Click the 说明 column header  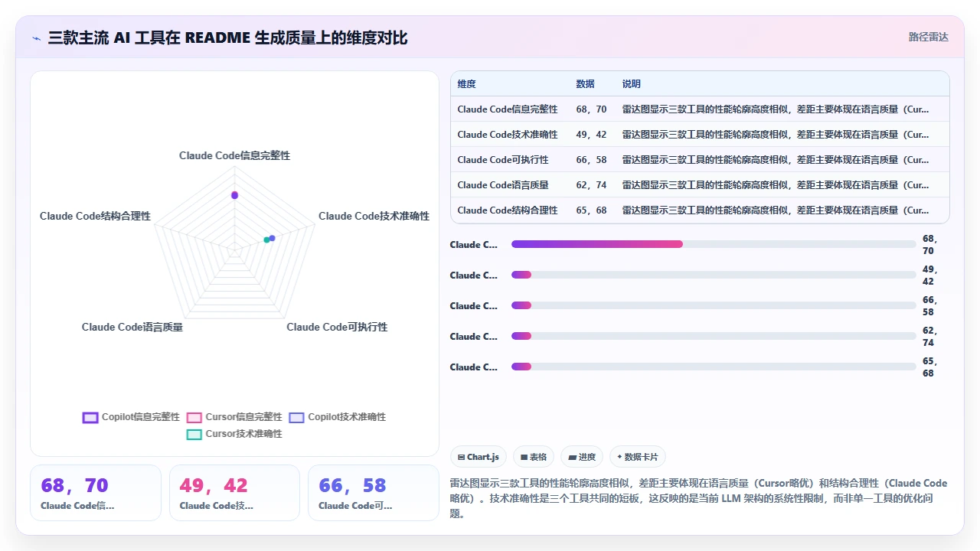631,84
